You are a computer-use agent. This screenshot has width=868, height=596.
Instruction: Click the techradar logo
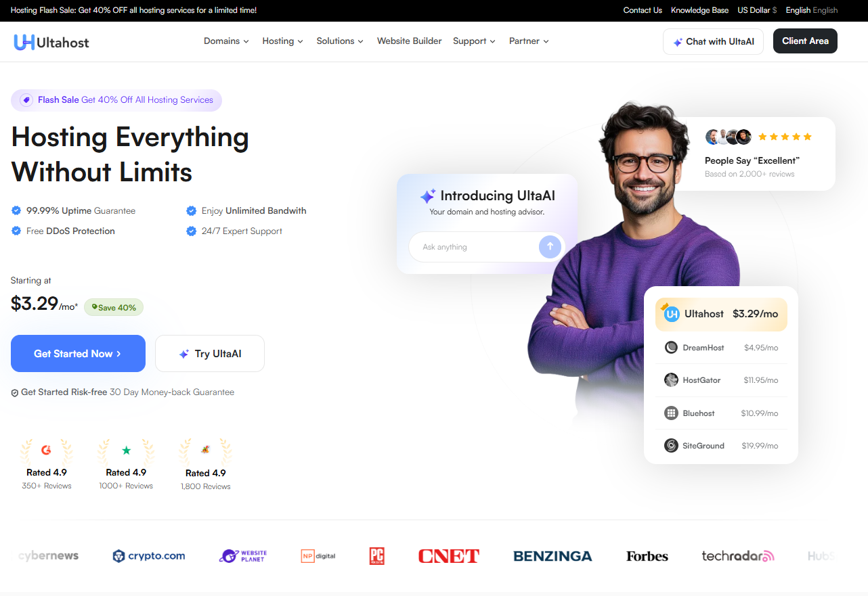pos(738,556)
